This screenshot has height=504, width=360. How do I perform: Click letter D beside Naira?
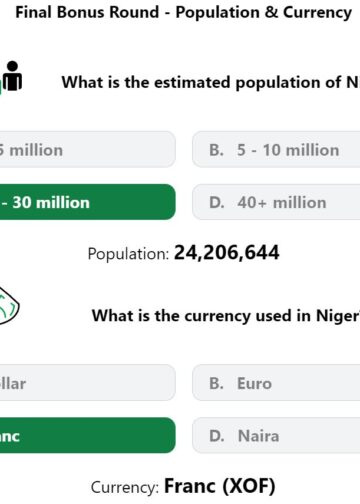point(217,436)
